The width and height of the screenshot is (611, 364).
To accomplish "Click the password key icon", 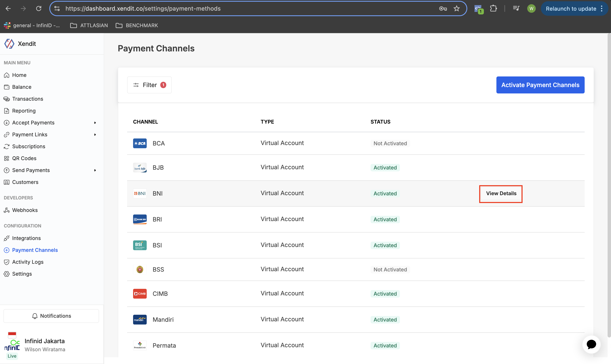I will click(443, 8).
